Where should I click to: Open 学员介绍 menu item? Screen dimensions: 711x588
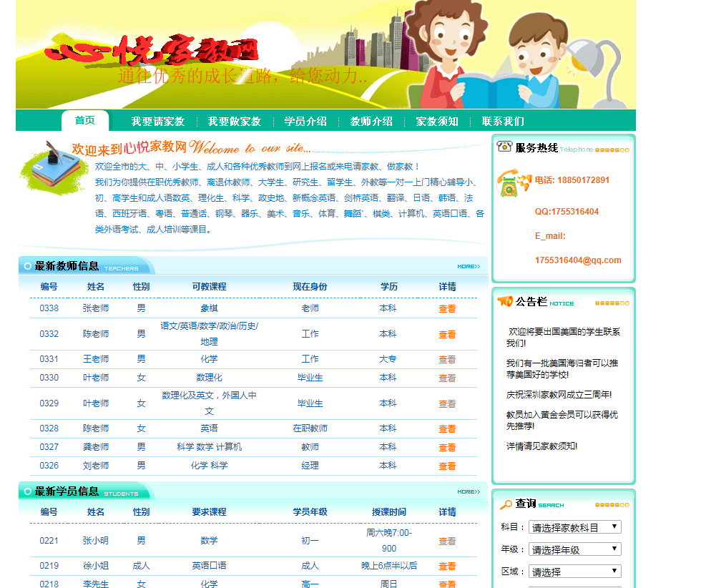tap(305, 122)
